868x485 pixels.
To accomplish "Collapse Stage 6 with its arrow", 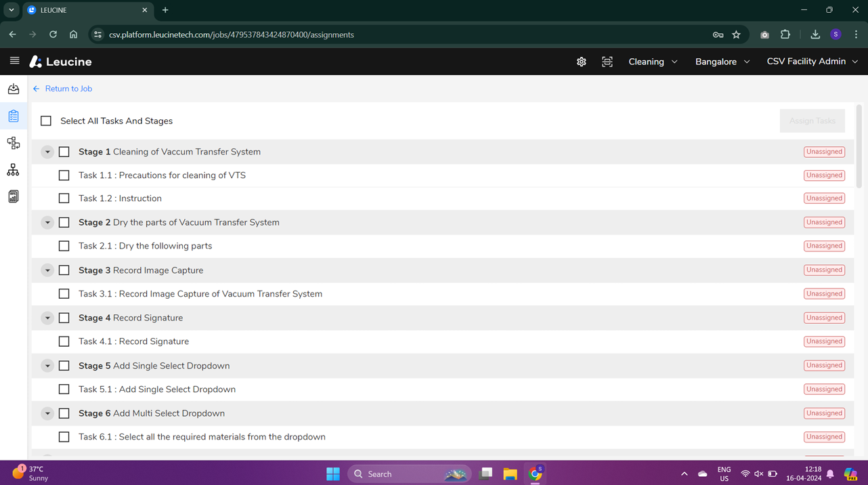I will (47, 413).
